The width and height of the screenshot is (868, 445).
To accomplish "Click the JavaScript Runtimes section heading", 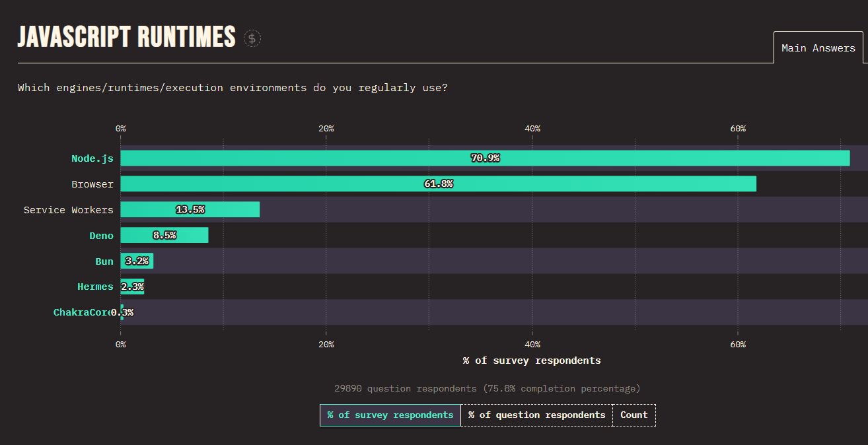I will [x=126, y=37].
